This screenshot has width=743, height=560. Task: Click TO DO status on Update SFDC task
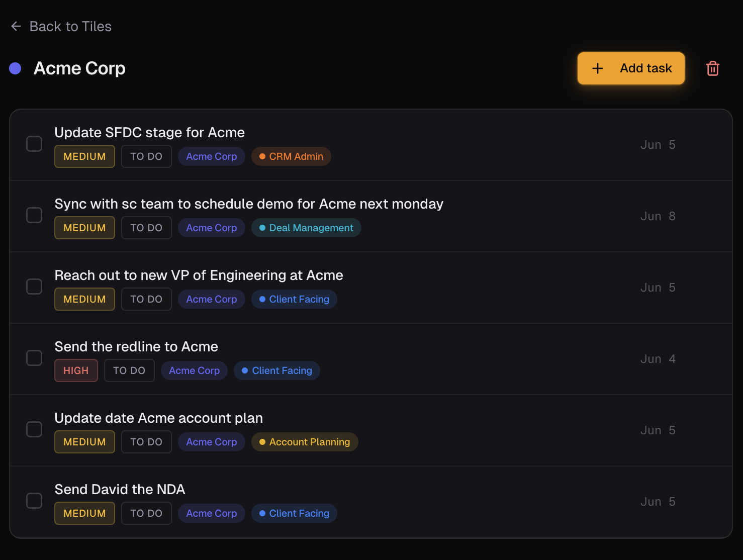[x=146, y=156]
